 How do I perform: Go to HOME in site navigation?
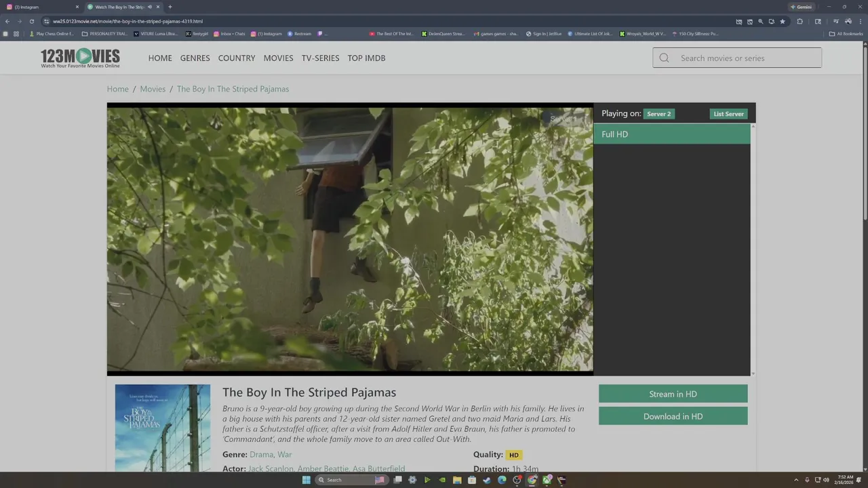point(160,58)
